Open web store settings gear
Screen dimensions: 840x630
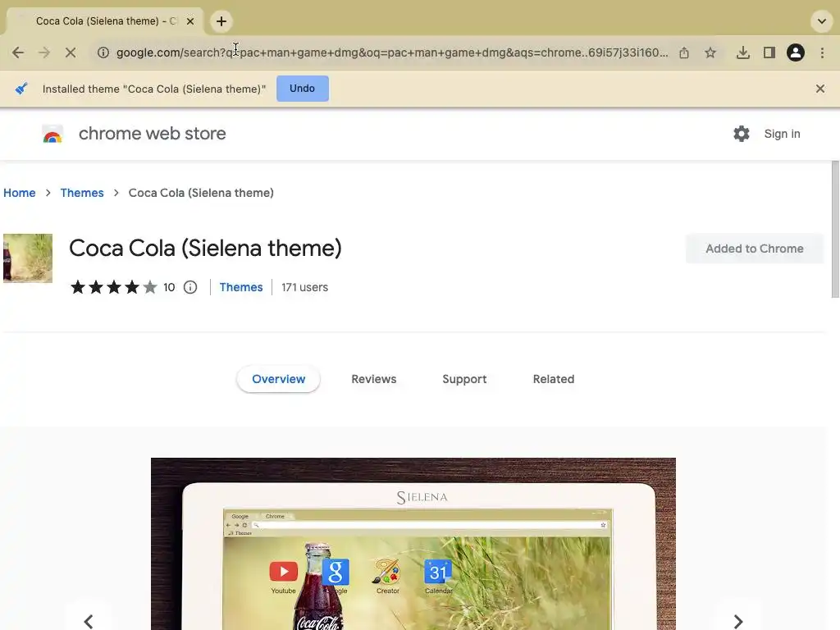(742, 134)
